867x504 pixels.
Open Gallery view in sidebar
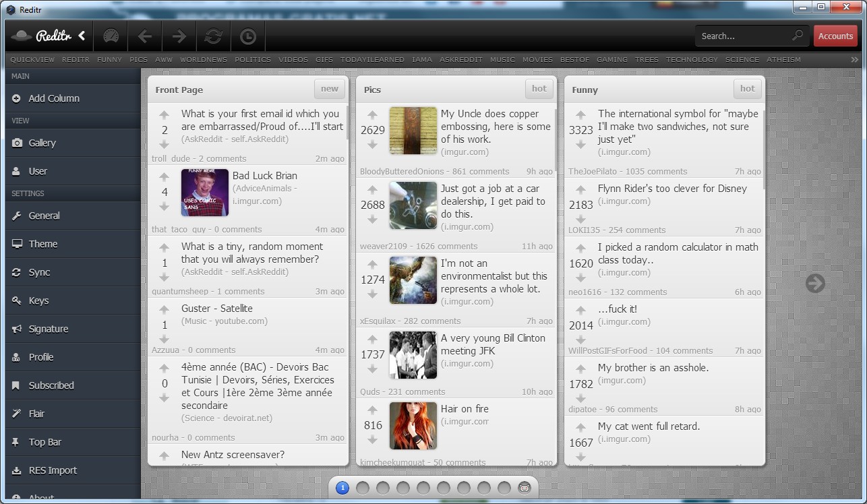pos(73,143)
